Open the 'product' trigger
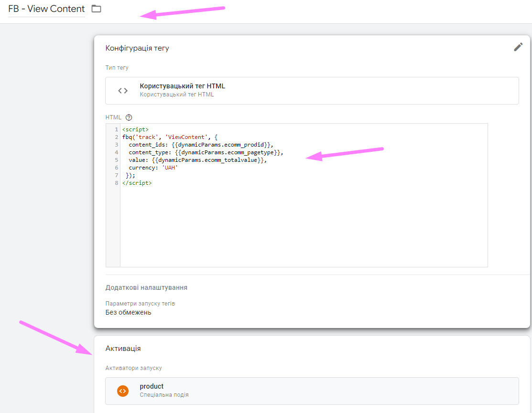The width and height of the screenshot is (532, 413). [x=312, y=391]
